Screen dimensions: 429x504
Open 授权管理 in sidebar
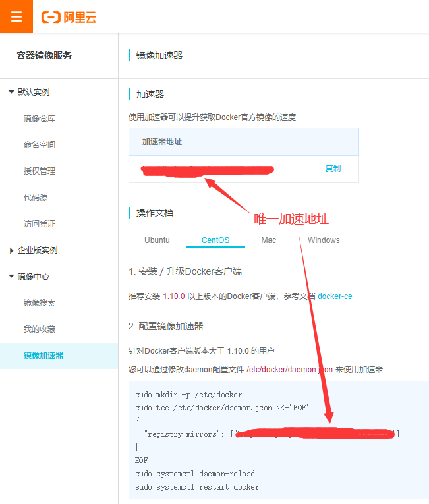coord(40,171)
